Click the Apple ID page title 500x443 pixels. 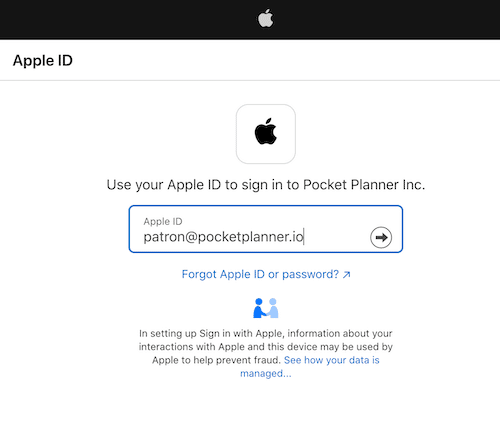[43, 60]
